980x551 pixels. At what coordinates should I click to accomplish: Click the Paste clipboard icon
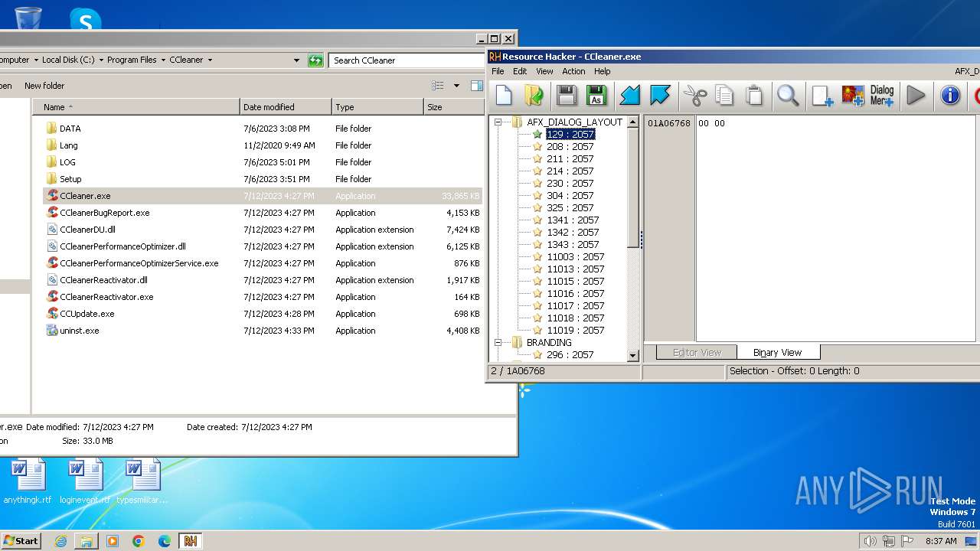[x=755, y=95]
